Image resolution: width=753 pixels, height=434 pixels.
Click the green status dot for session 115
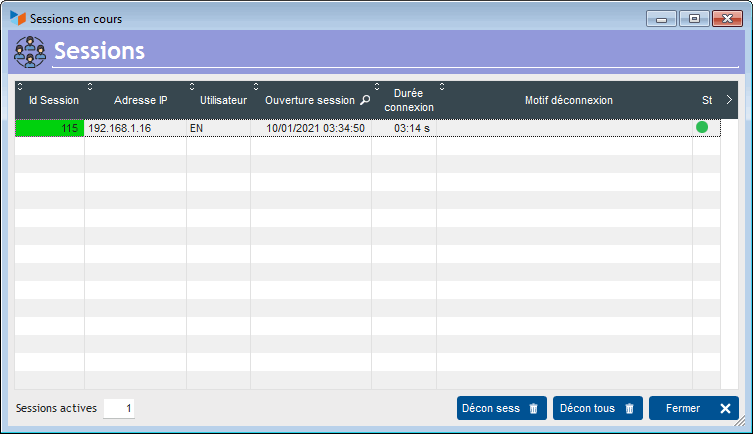702,128
